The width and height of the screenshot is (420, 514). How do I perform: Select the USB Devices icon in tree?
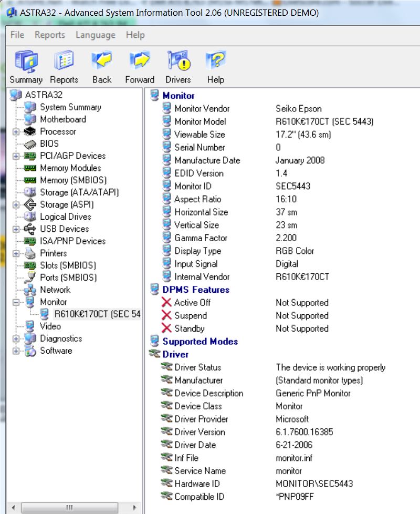pos(30,229)
